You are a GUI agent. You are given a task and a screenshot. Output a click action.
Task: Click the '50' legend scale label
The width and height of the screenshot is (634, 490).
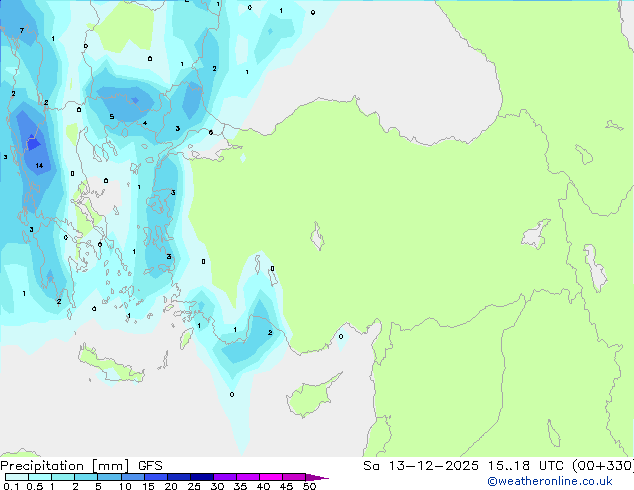coord(309,486)
